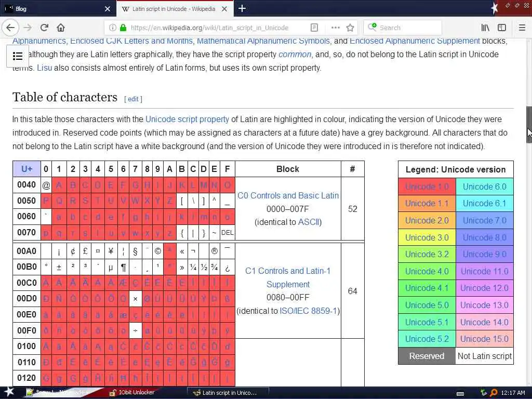Open IObit Unlocker from the taskbar
532x399 pixels.
132,393
